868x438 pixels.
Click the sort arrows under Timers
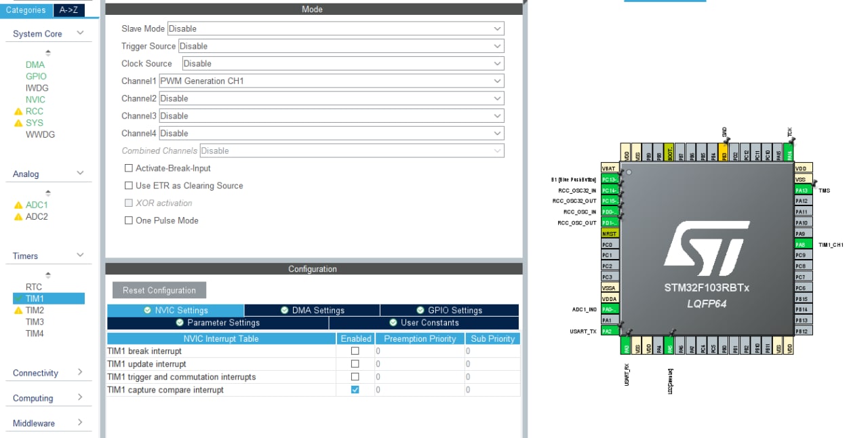tap(47, 275)
